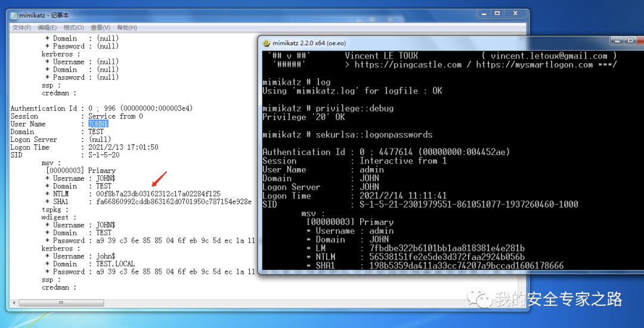Click the 'Vincent LE TOUX' text in console
644x328 pixels.
[382, 56]
